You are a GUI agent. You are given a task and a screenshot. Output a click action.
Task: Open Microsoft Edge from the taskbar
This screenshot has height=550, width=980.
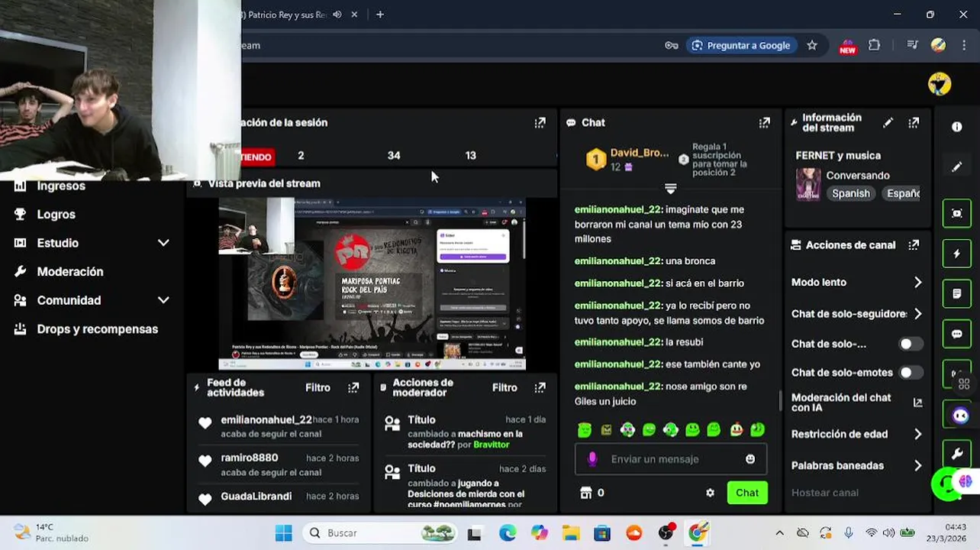pyautogui.click(x=507, y=533)
